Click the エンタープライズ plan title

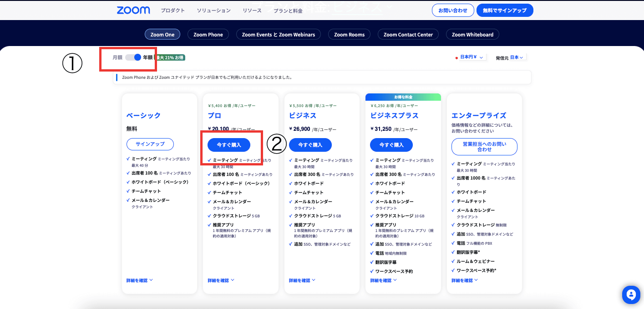tap(479, 115)
